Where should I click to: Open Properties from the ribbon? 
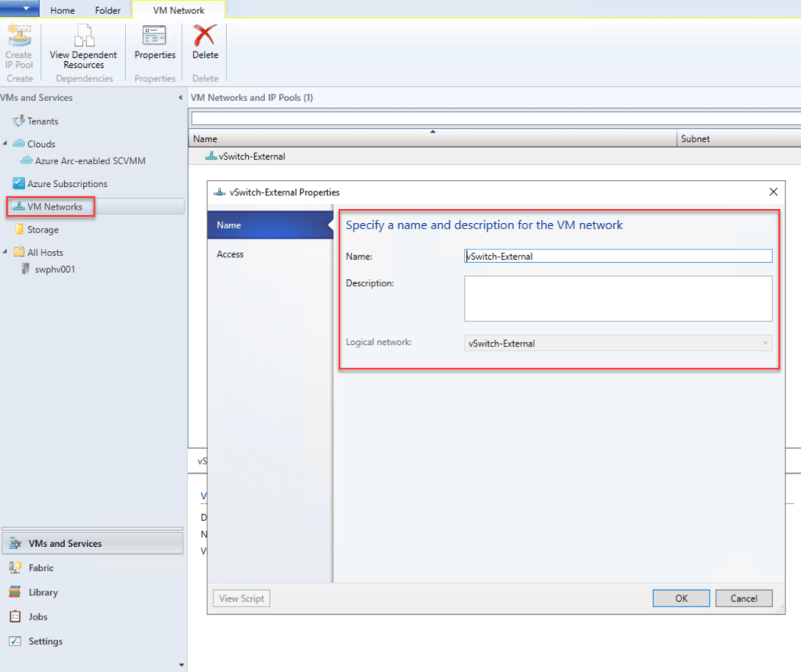155,37
